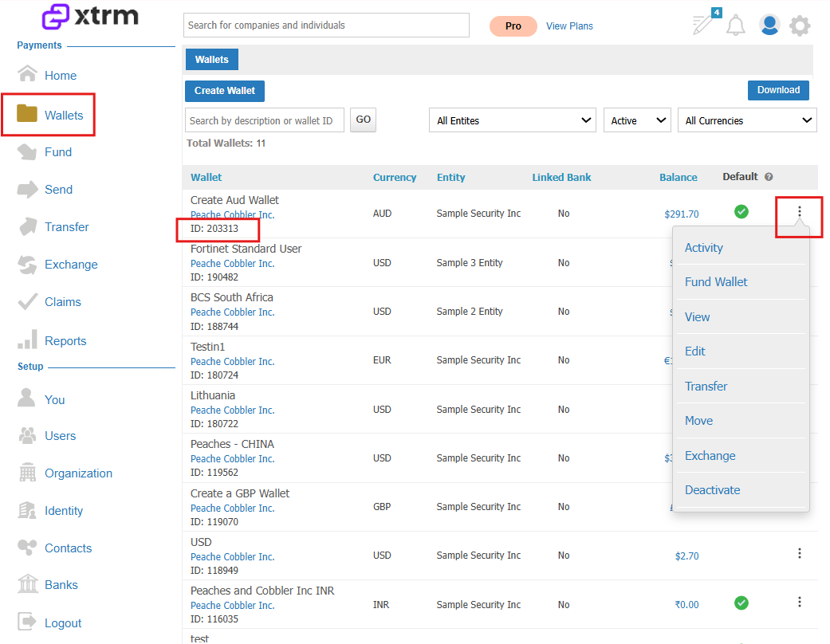Click the Banks building icon
Screen dimensions: 830x644
click(x=28, y=584)
